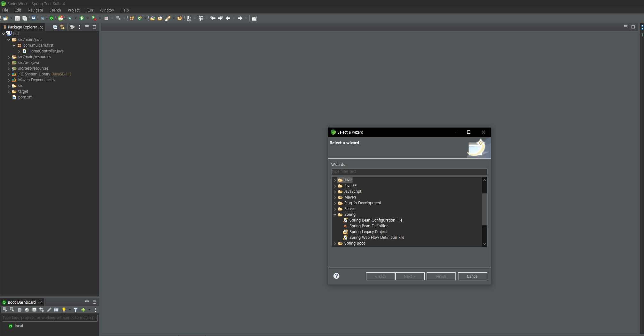Click the < Back button in wizard
The height and width of the screenshot is (336, 644).
(x=380, y=276)
